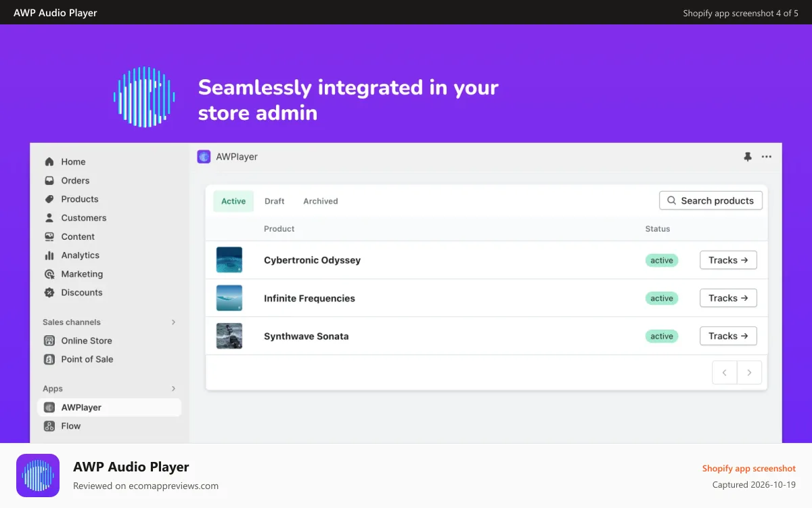This screenshot has height=508, width=812.
Task: Click the Cybertronic Odyssey thumbnail
Action: pyautogui.click(x=229, y=260)
